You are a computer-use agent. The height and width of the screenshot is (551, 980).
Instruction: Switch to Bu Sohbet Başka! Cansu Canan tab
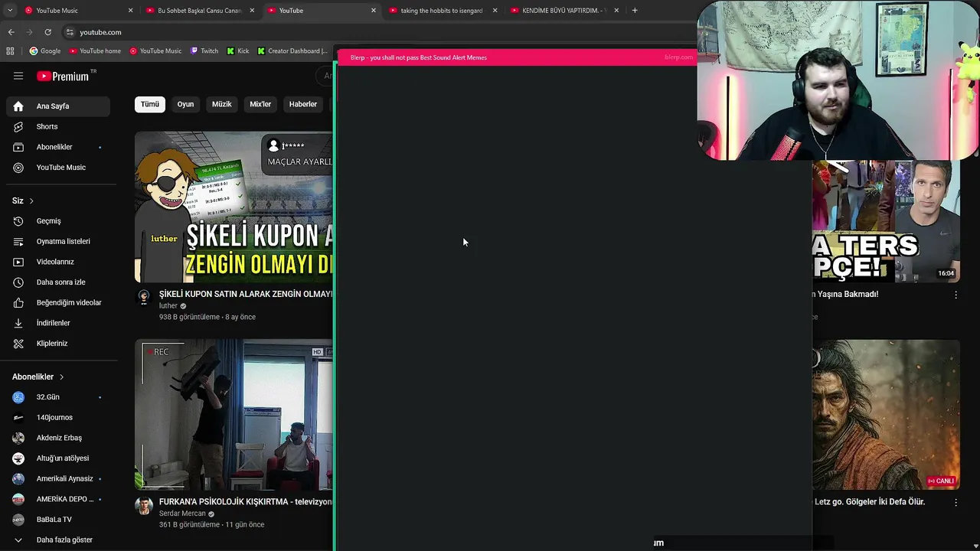tap(201, 11)
